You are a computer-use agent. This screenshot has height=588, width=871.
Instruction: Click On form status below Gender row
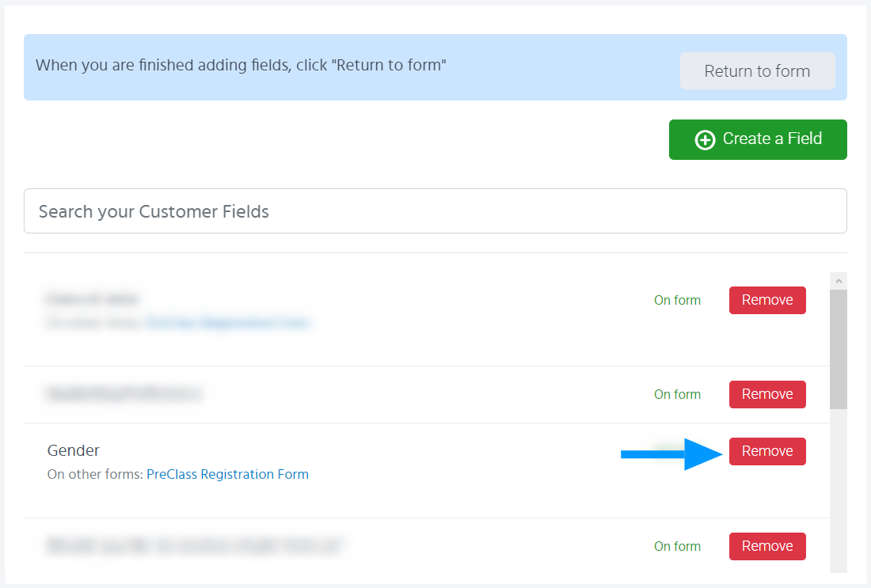(x=677, y=546)
